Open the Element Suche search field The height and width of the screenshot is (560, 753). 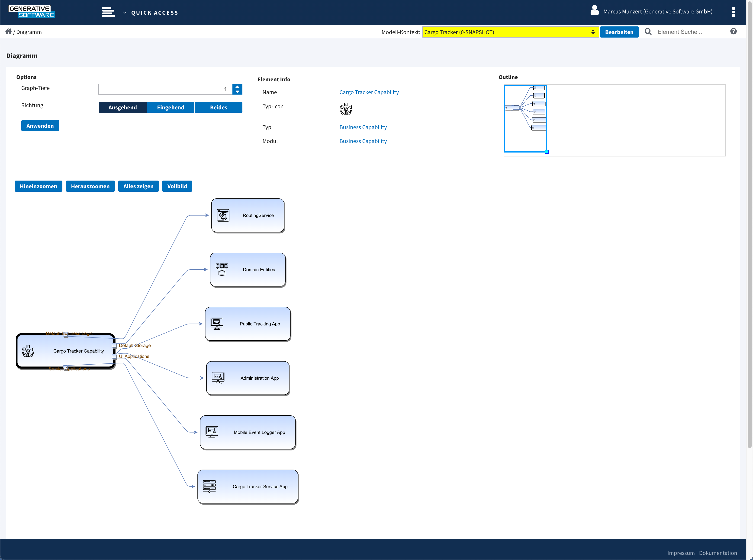pyautogui.click(x=689, y=32)
